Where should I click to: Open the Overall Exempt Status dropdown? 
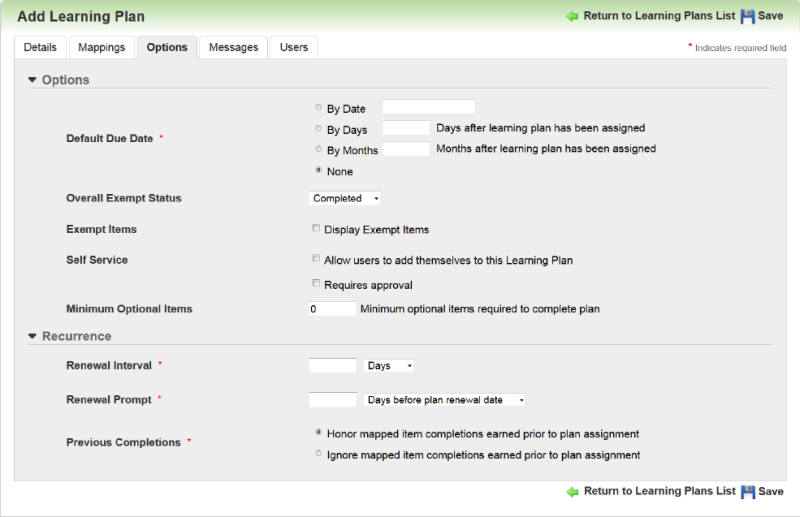click(344, 198)
